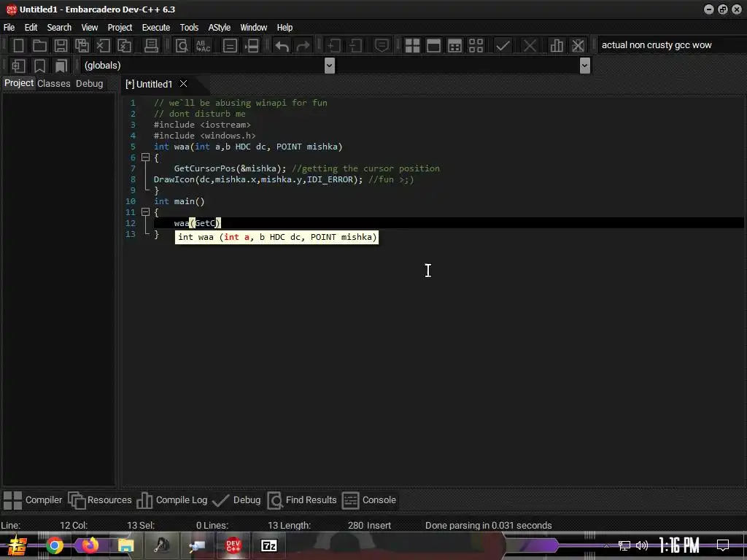Click the Delete profiling information icon
747x560 pixels.
click(578, 46)
